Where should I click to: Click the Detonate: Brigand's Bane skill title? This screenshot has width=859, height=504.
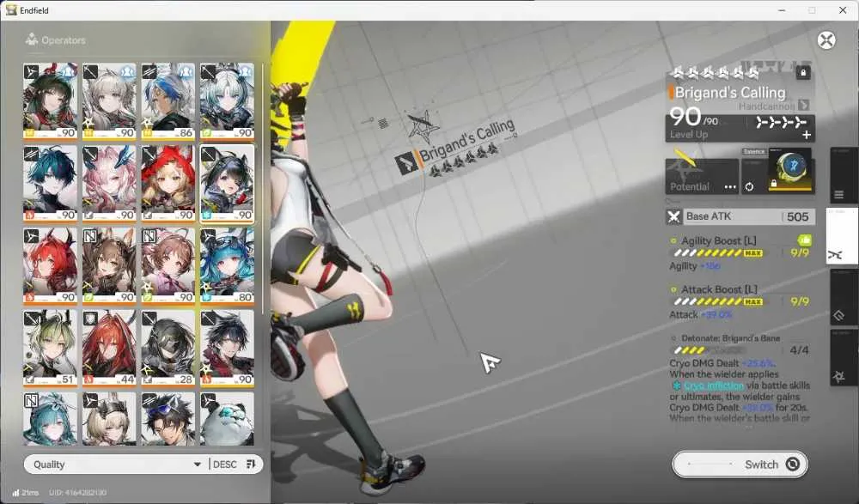[730, 338]
